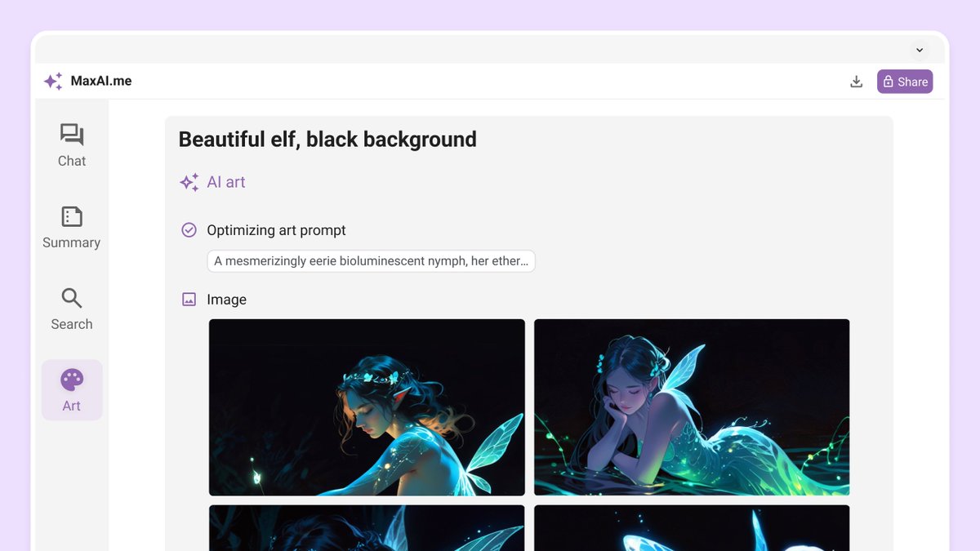The image size is (980, 551).
Task: Click the MaxAI.me brand name
Action: click(101, 81)
